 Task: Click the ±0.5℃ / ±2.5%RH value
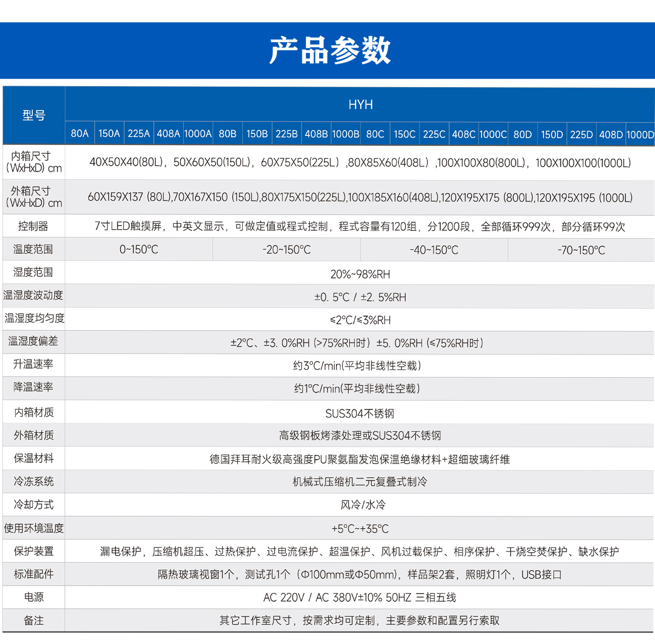(360, 297)
